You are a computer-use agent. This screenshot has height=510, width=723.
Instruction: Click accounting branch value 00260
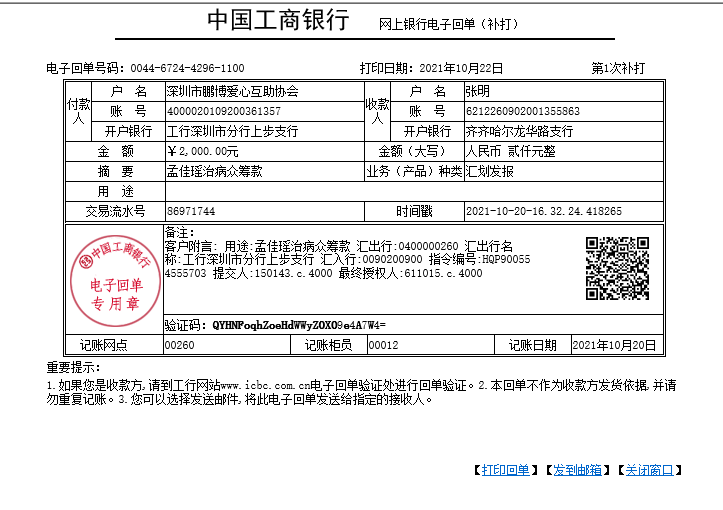click(x=179, y=345)
